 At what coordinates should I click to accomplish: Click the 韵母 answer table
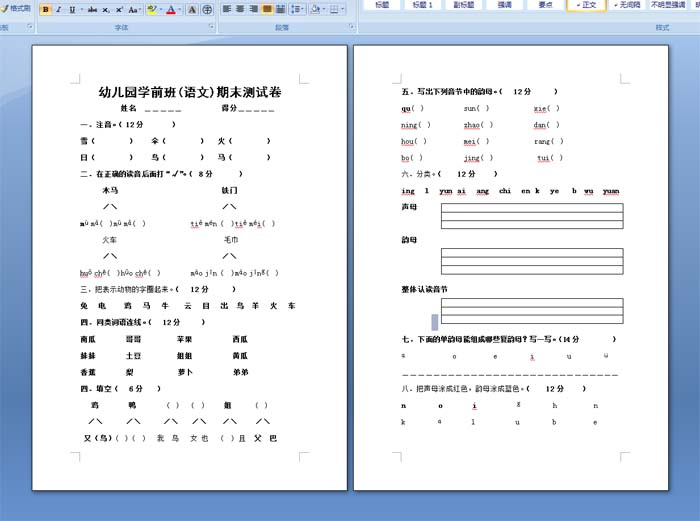point(532,261)
